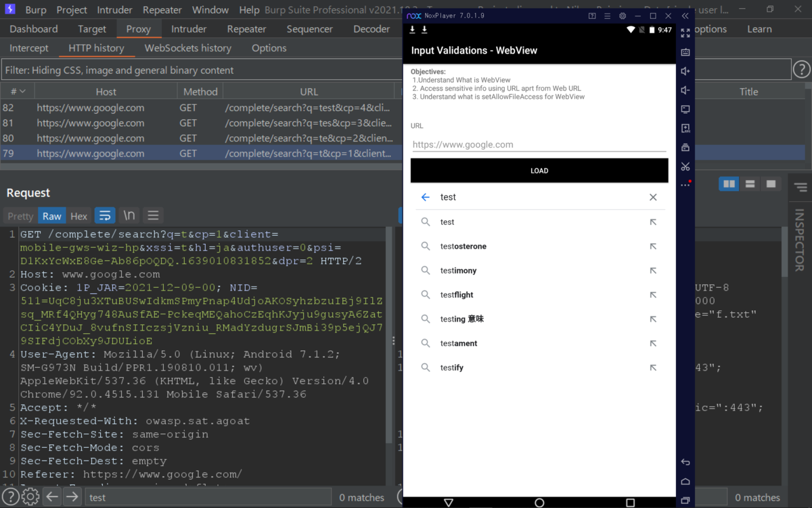Select single-pane tabbed layout

771,184
